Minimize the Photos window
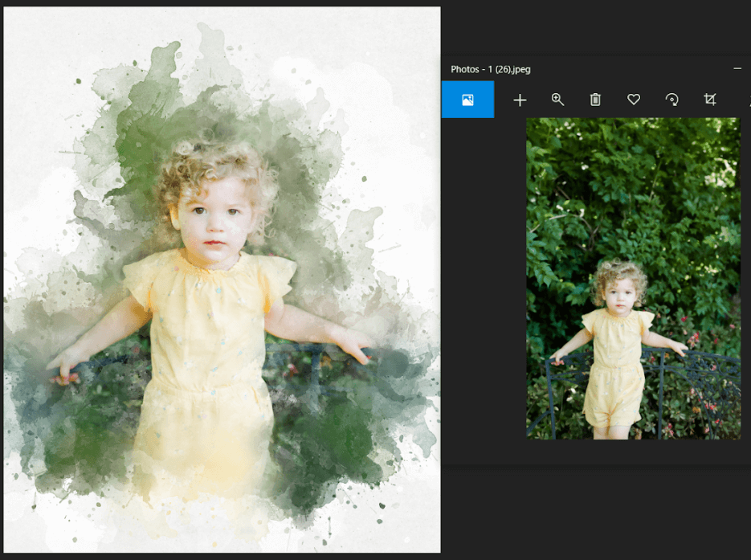The image size is (751, 560). [737, 69]
